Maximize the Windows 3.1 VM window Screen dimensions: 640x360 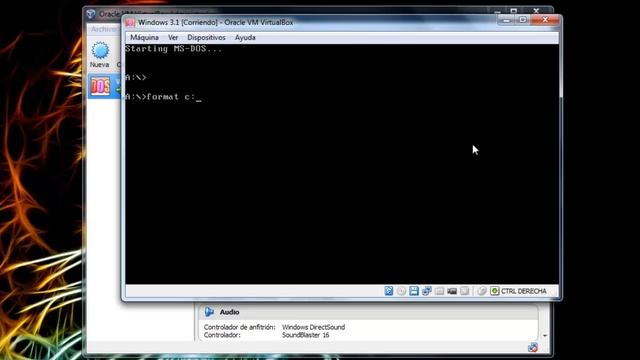[523, 20]
